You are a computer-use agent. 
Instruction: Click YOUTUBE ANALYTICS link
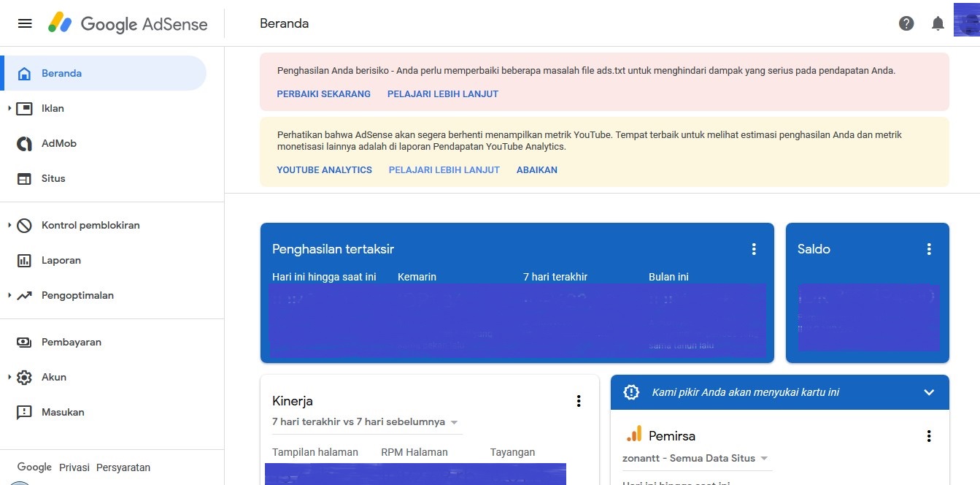click(x=325, y=169)
